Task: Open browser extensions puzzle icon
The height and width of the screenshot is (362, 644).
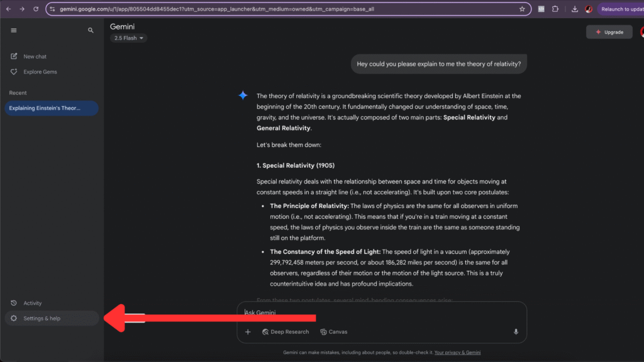Action: (x=555, y=9)
